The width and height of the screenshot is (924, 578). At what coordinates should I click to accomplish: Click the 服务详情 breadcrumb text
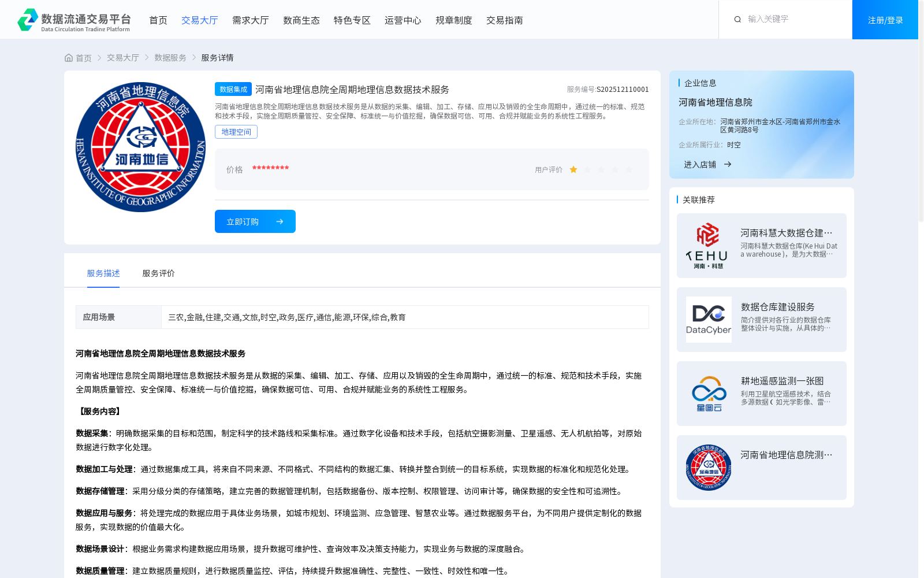217,58
